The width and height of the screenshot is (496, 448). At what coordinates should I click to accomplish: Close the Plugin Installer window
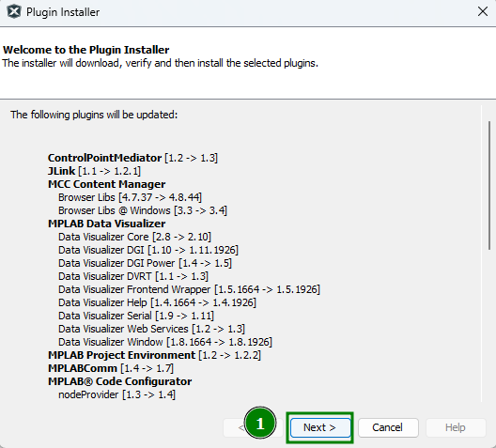483,11
